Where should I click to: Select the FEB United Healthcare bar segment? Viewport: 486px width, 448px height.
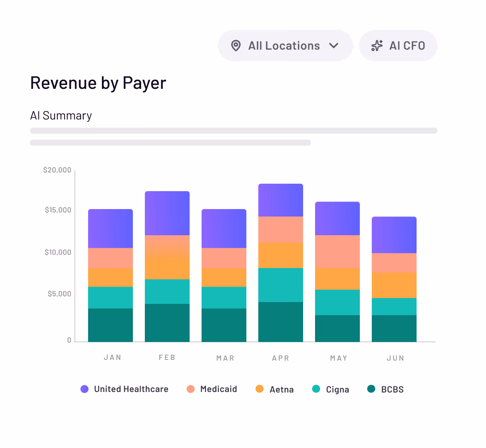pyautogui.click(x=167, y=213)
